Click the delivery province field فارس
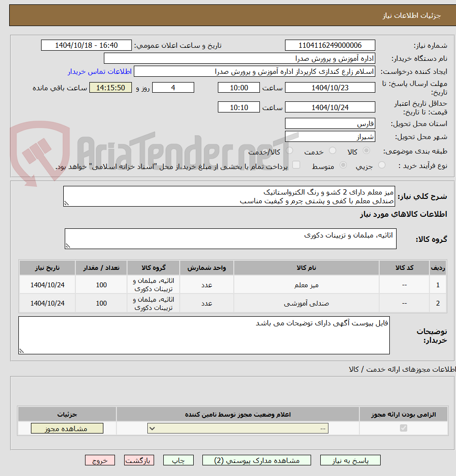The height and width of the screenshot is (476, 456). point(330,124)
